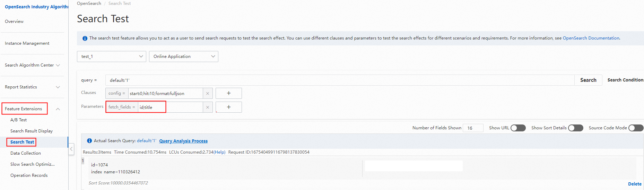Click the Help link next to LCUs Consumed
Screen dimensions: 644x190
point(219,152)
